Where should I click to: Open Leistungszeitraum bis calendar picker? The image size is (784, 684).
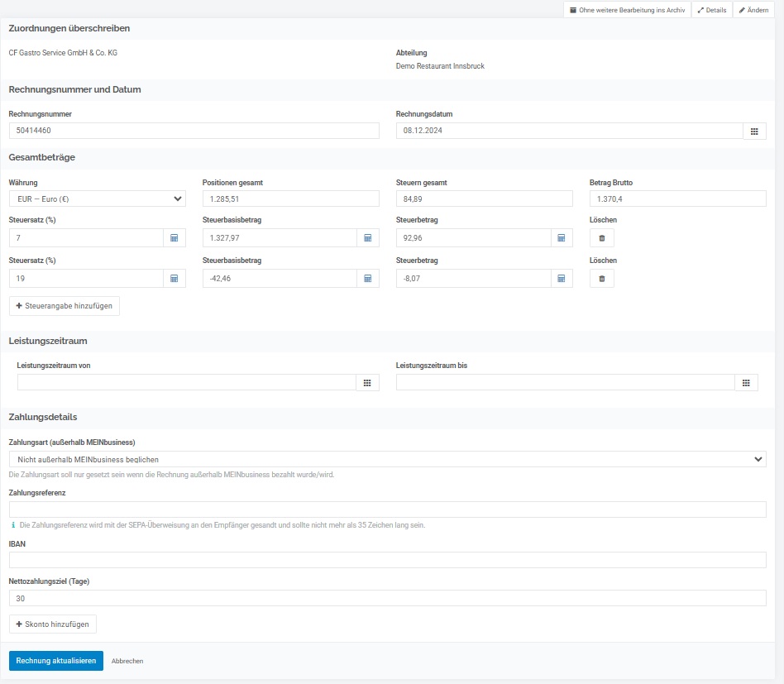746,383
